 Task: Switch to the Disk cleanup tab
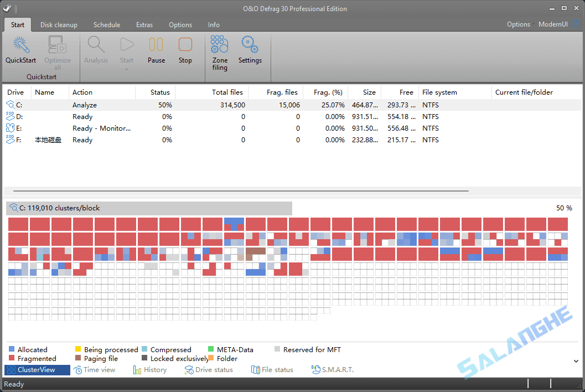[x=59, y=25]
